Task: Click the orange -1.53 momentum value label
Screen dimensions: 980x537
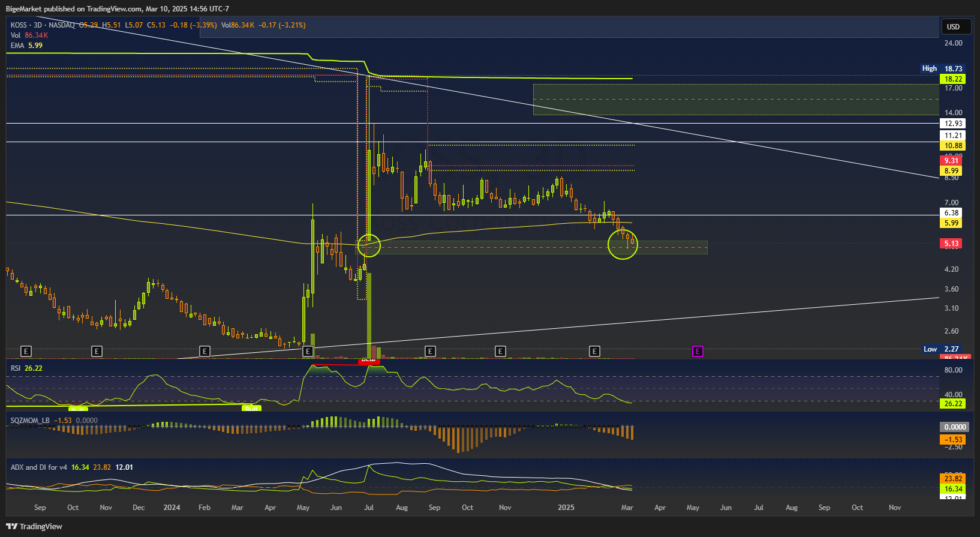Action: (953, 440)
